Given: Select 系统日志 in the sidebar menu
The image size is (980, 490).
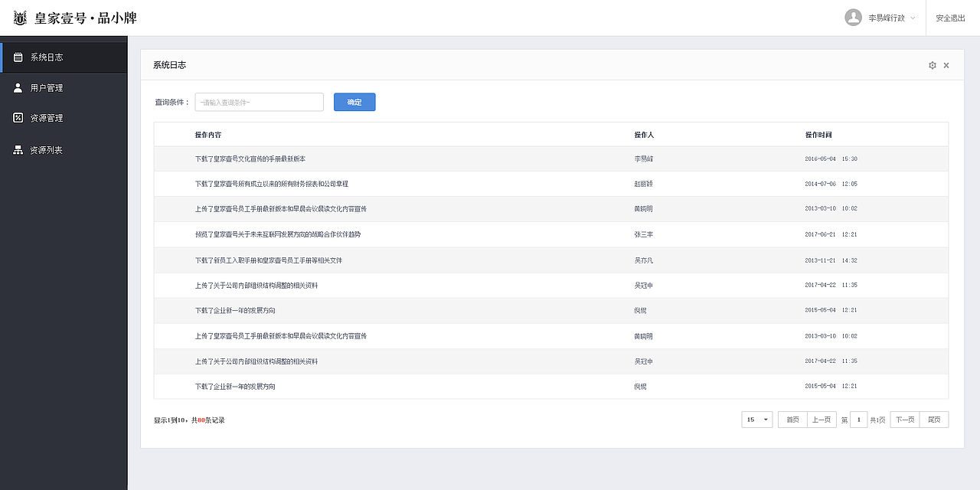Looking at the screenshot, I should (x=64, y=57).
